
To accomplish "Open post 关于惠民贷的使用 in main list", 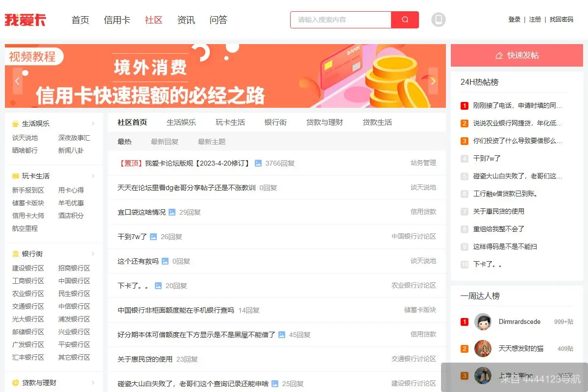I will 145,359.
